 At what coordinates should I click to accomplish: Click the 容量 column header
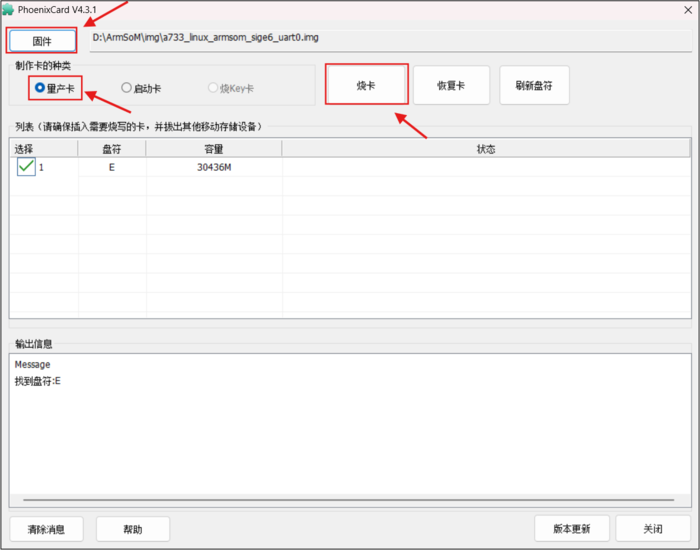[x=214, y=149]
